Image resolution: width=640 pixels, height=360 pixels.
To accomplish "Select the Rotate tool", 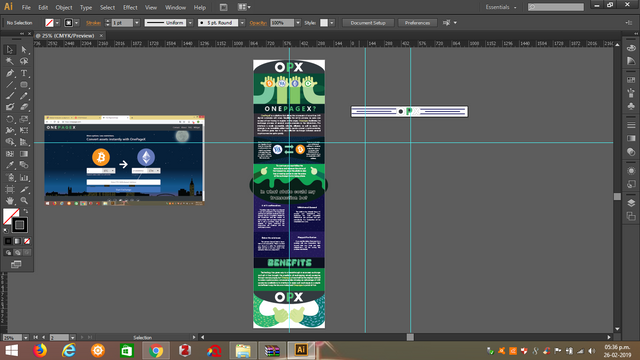I will 10,119.
